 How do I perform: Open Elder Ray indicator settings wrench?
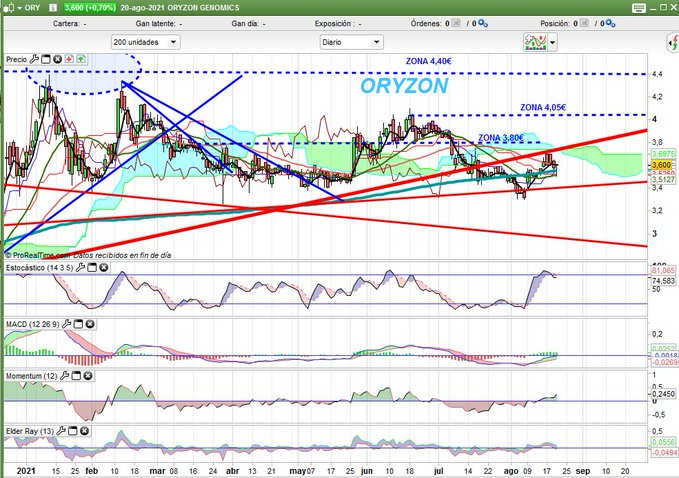click(x=61, y=431)
